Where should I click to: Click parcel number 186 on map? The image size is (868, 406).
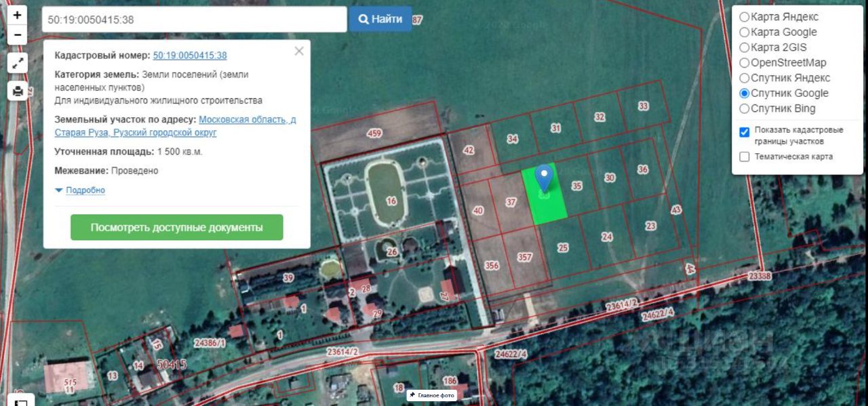450,382
